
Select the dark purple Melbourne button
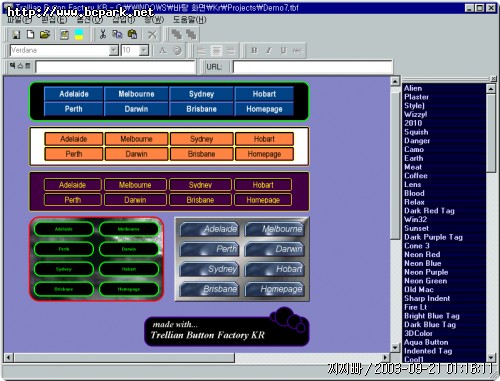coord(135,185)
